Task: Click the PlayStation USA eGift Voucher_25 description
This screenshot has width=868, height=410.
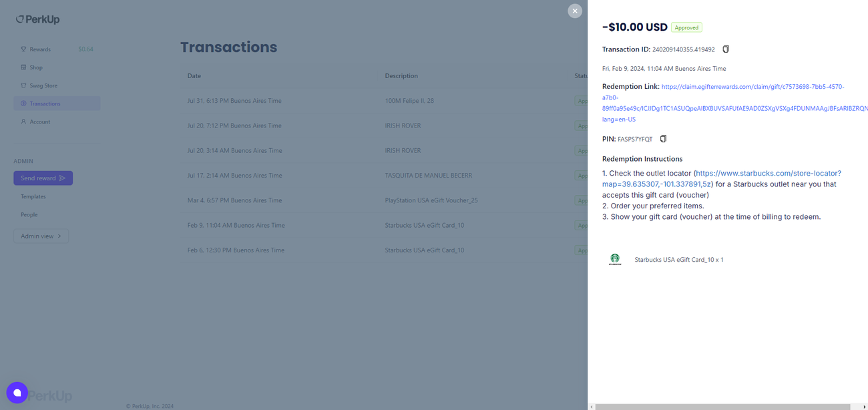Action: click(x=431, y=200)
